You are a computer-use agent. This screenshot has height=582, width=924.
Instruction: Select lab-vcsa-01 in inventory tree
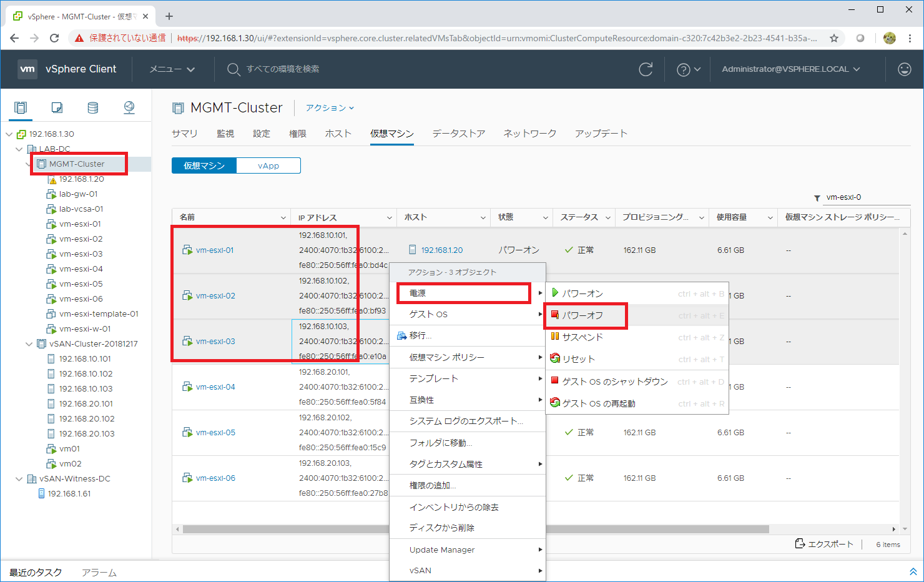(81, 209)
